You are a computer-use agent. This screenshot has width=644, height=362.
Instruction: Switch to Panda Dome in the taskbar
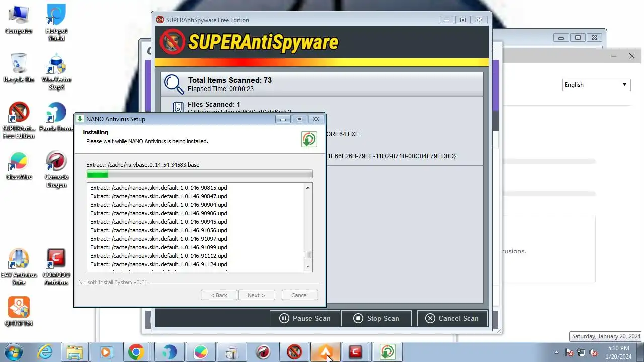pos(169,352)
